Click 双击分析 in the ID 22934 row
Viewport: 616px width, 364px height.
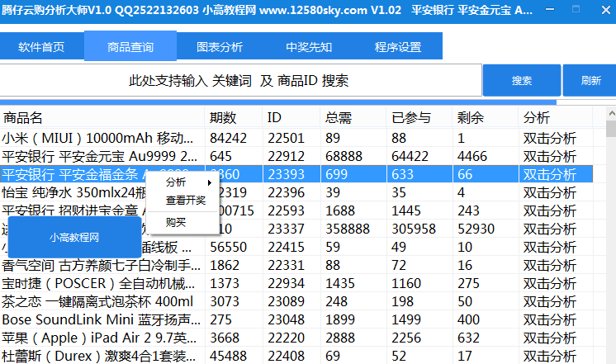tap(550, 283)
